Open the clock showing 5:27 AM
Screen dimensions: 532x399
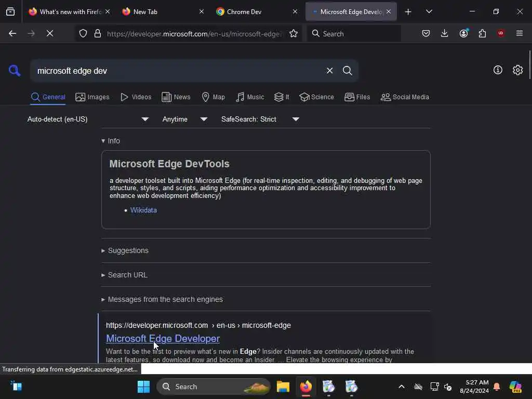pyautogui.click(x=474, y=387)
